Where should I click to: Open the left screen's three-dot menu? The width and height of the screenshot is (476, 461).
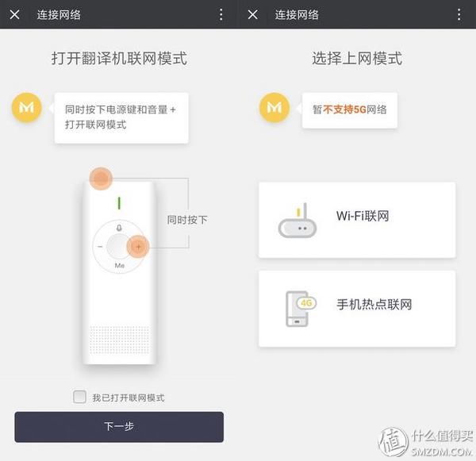(x=221, y=14)
